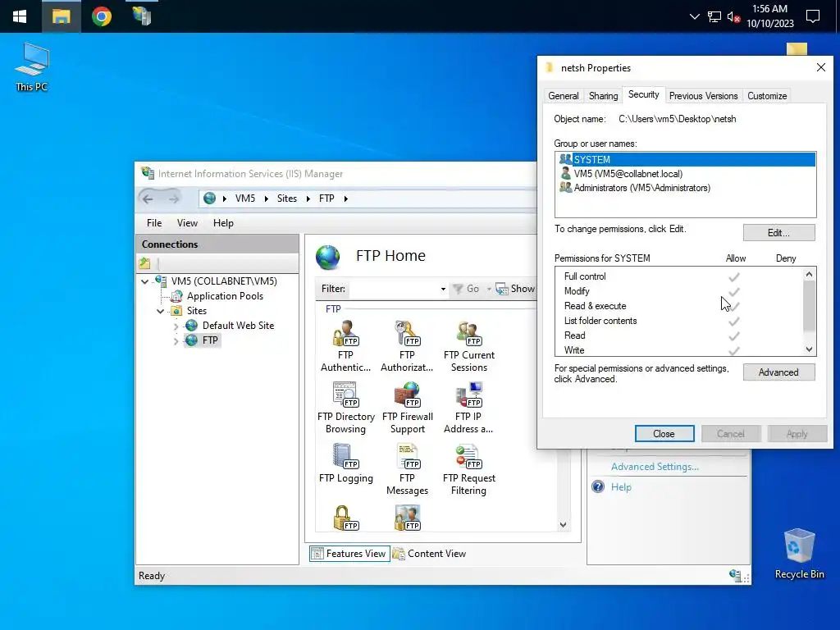
Task: Open the File menu in IIS Manager
Action: (154, 223)
